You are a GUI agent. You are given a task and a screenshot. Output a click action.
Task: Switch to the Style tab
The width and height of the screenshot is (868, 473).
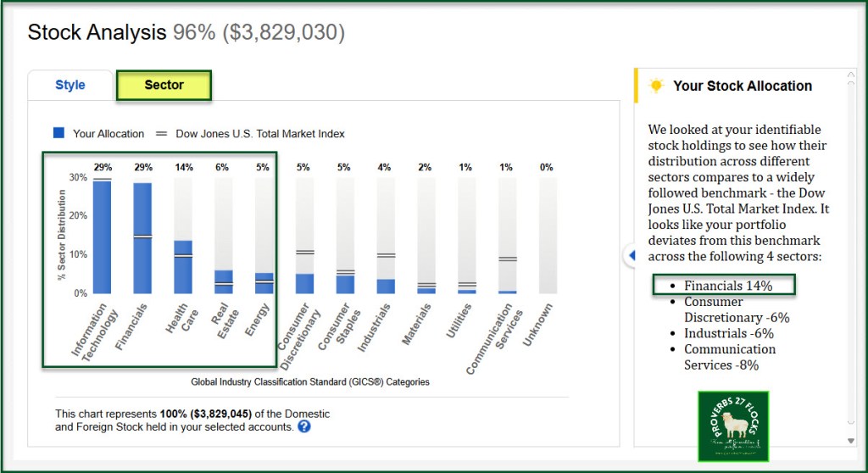tap(70, 85)
